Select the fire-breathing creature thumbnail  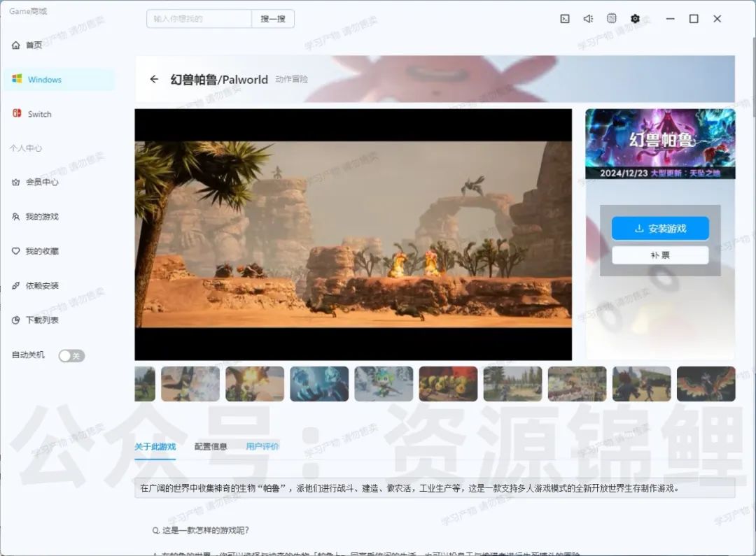[x=255, y=384]
